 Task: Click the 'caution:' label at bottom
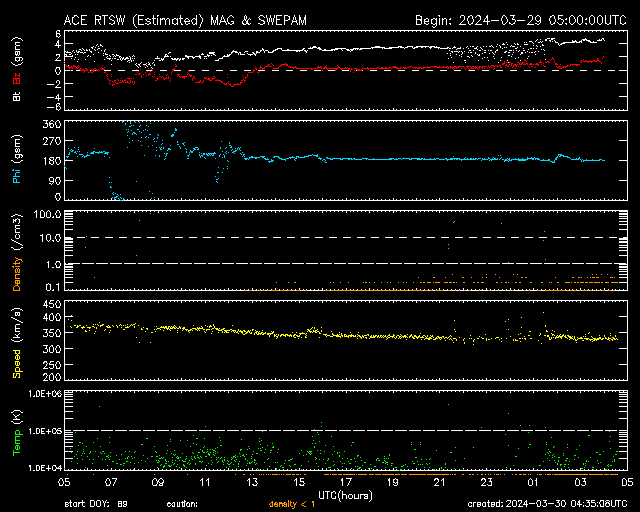[x=182, y=504]
